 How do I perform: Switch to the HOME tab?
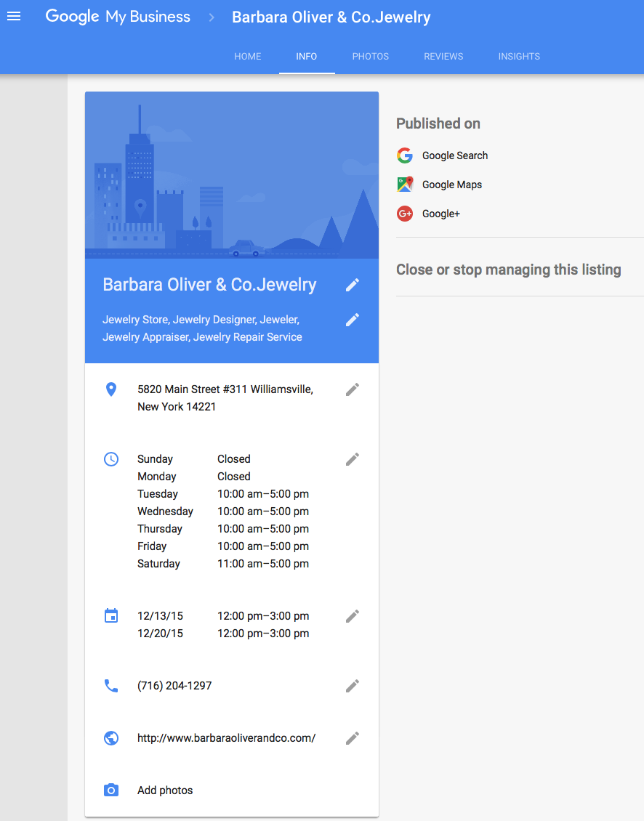pyautogui.click(x=248, y=57)
